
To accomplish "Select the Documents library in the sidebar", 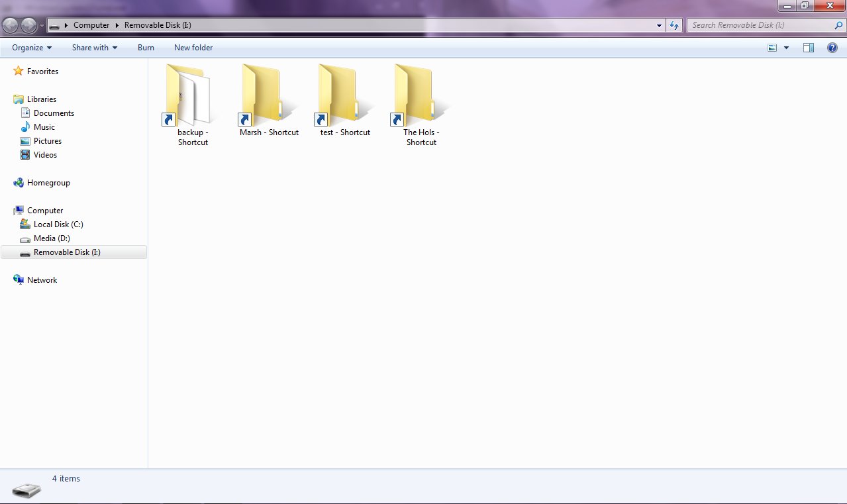I will 54,113.
